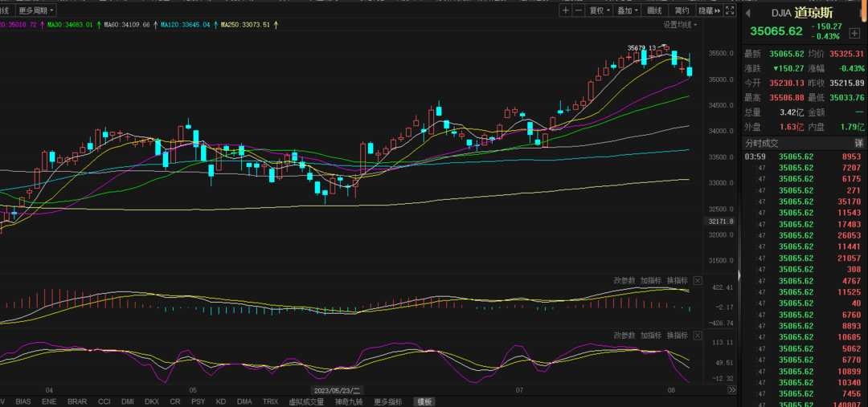Click 详 details in 分时成交 header

pyautogui.click(x=860, y=143)
